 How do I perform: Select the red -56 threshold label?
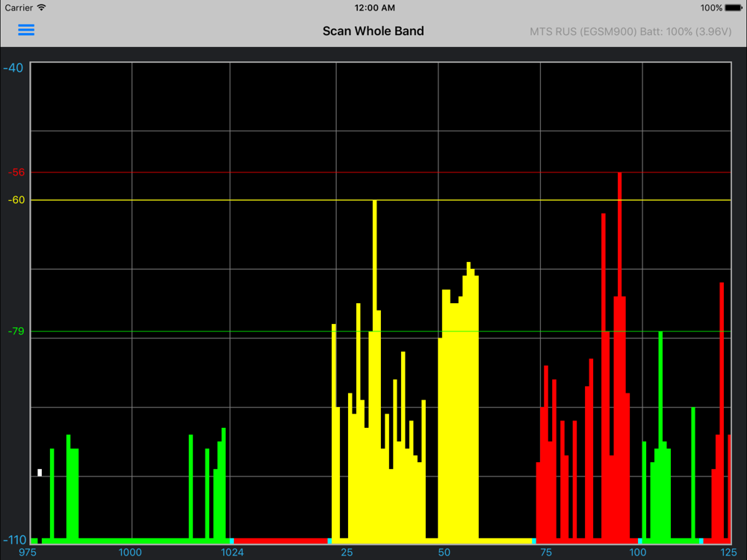(16, 172)
